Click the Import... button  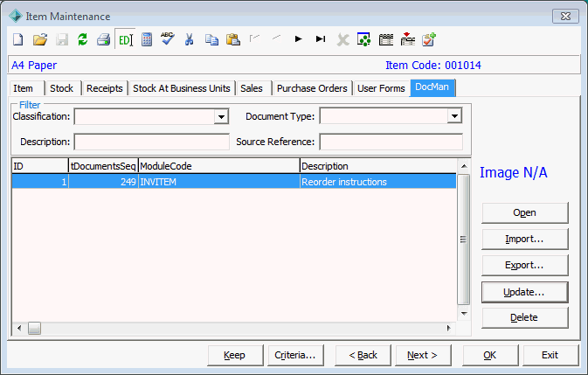(524, 240)
